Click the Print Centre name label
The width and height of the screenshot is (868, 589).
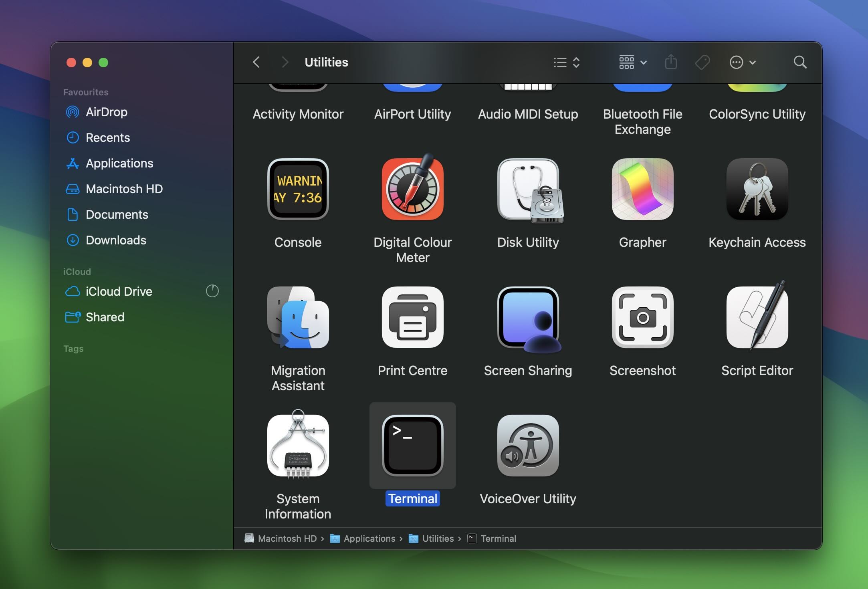[412, 371]
